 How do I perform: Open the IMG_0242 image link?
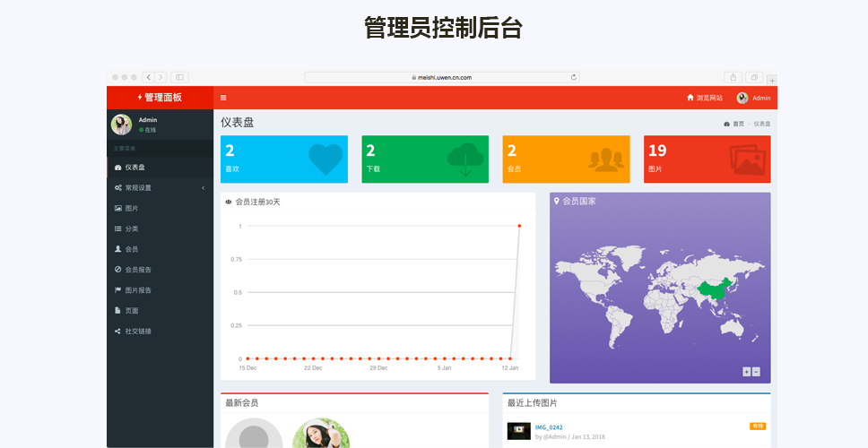point(549,427)
